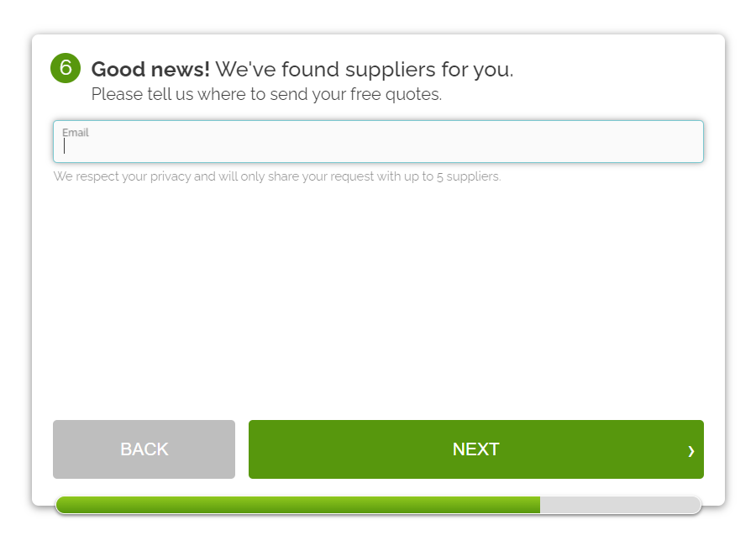Click the chevron arrow on NEXT button

[x=690, y=451]
